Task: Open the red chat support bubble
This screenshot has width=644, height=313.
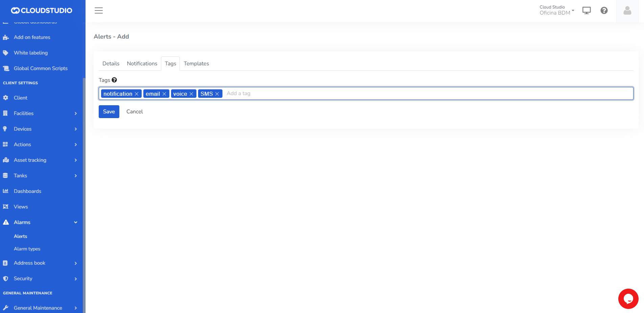Action: point(628,299)
